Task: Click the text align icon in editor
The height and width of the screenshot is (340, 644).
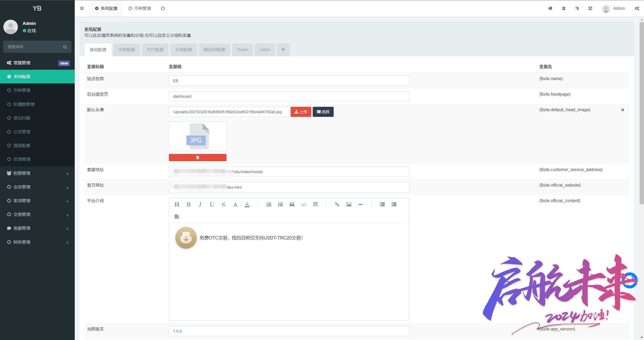Action: click(177, 216)
